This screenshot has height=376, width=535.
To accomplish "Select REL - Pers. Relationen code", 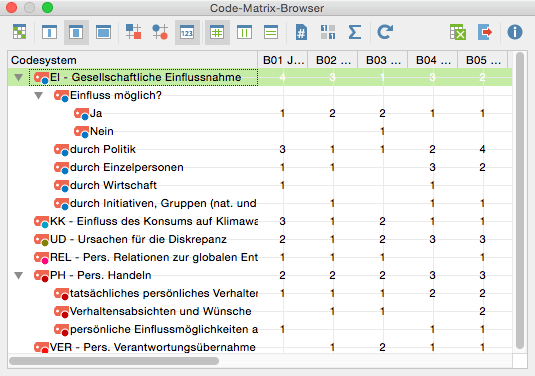I will [x=154, y=258].
